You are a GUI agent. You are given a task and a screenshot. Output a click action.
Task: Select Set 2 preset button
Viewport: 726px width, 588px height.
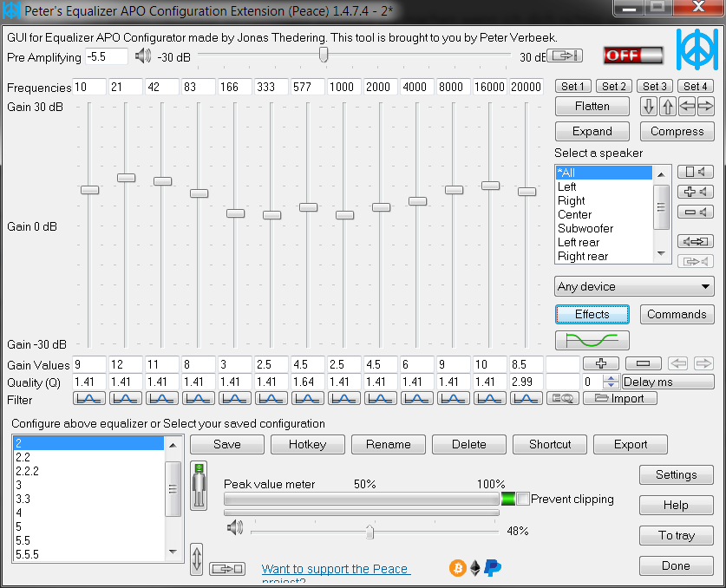[x=613, y=86]
